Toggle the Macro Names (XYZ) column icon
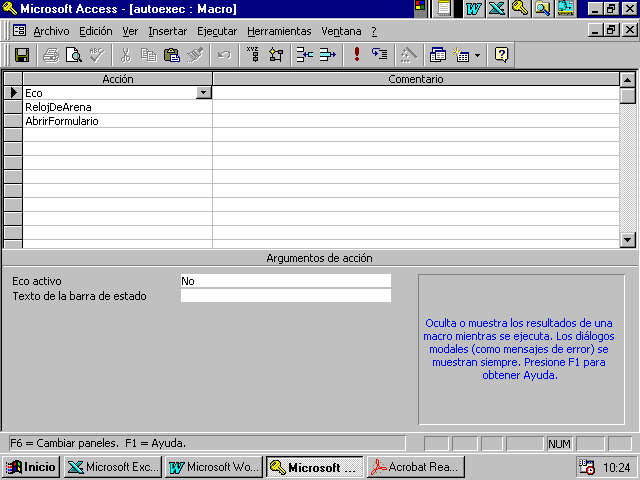This screenshot has width=640, height=480. [253, 55]
